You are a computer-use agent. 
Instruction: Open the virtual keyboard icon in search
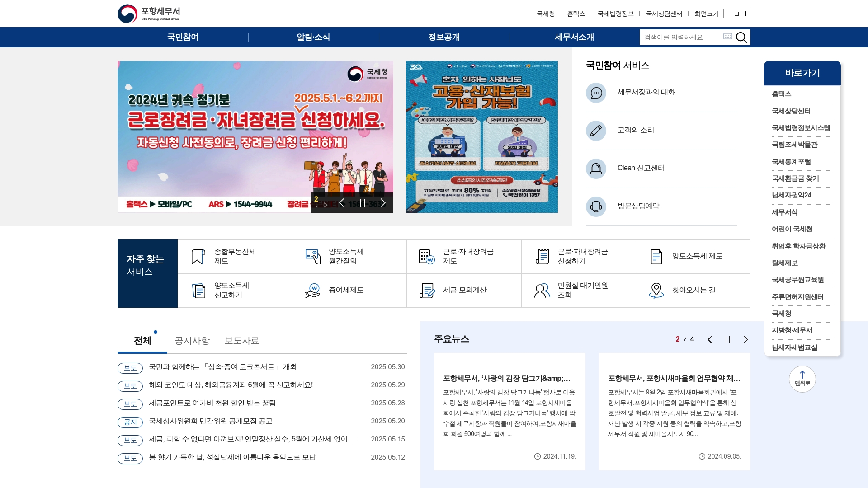coord(727,36)
